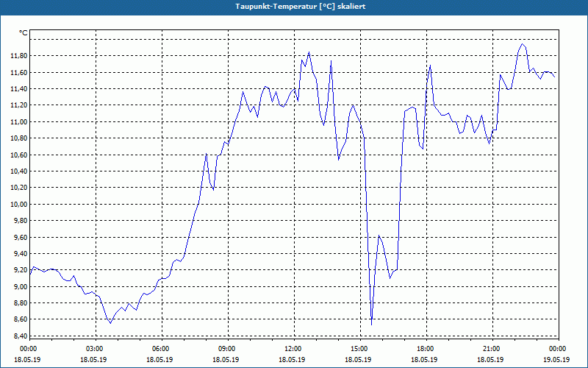
Task: Click the 15:00 time label
Action: (x=359, y=349)
